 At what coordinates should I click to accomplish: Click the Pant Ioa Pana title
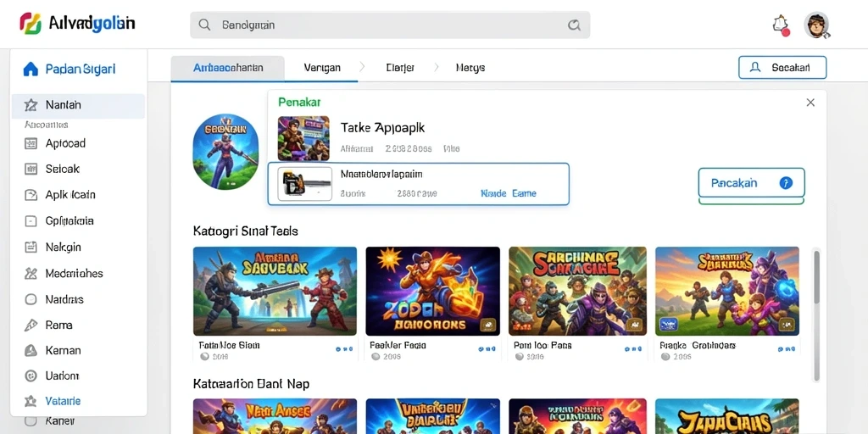coord(542,345)
